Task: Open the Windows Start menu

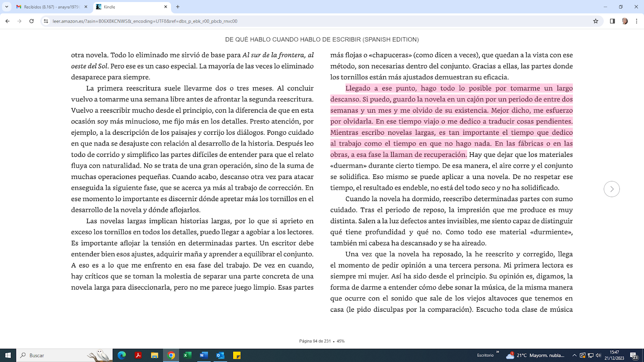Action: coord(8,355)
